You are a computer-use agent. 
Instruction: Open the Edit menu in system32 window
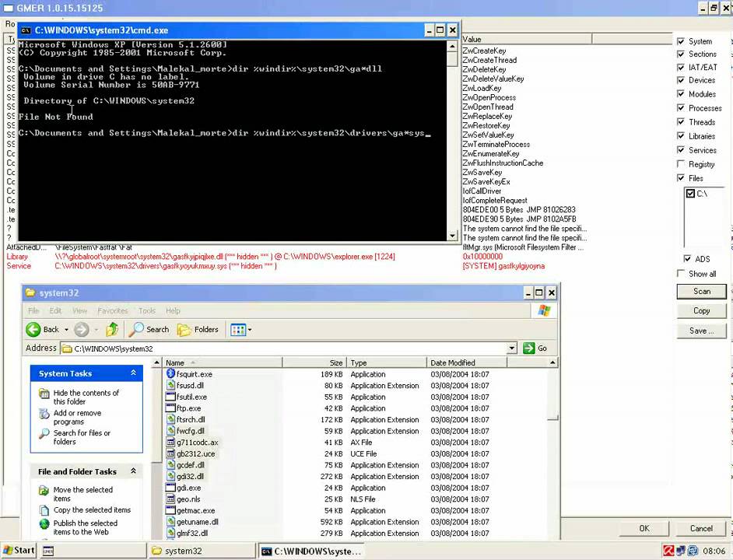pyautogui.click(x=55, y=311)
